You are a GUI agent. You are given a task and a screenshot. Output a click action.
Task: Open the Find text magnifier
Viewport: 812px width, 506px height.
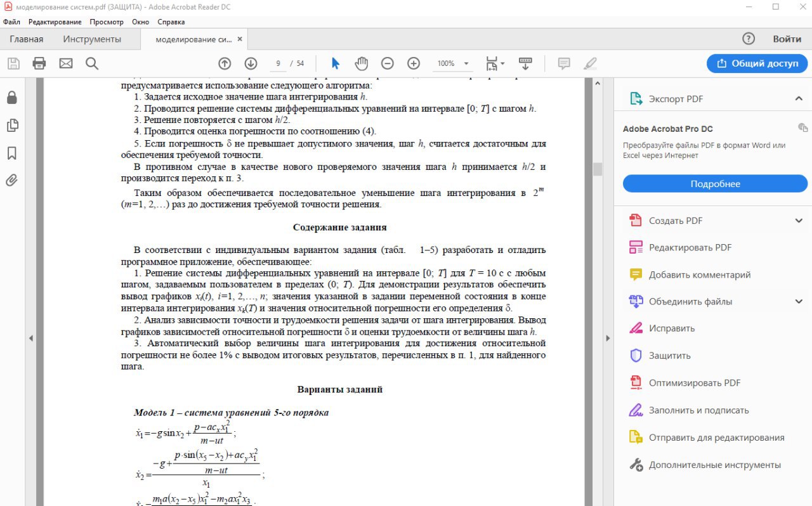tap(92, 63)
